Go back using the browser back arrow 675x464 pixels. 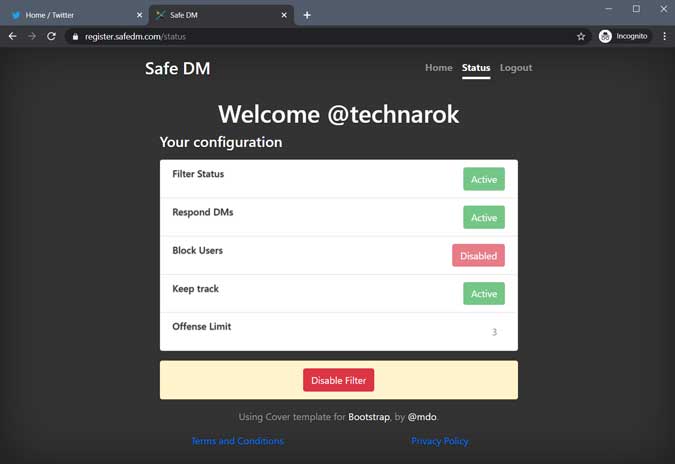pyautogui.click(x=12, y=37)
